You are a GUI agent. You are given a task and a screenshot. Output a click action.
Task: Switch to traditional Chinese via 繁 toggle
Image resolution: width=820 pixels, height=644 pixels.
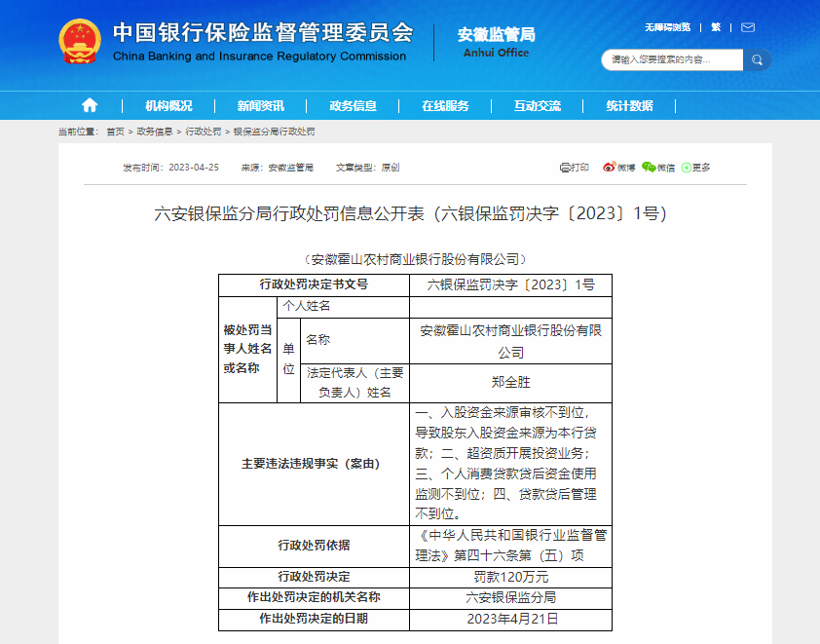click(716, 27)
